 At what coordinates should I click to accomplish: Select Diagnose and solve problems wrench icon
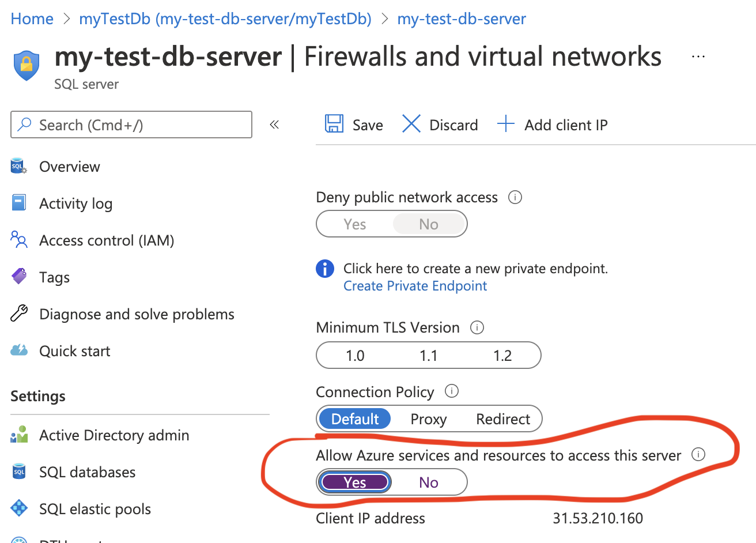18,314
